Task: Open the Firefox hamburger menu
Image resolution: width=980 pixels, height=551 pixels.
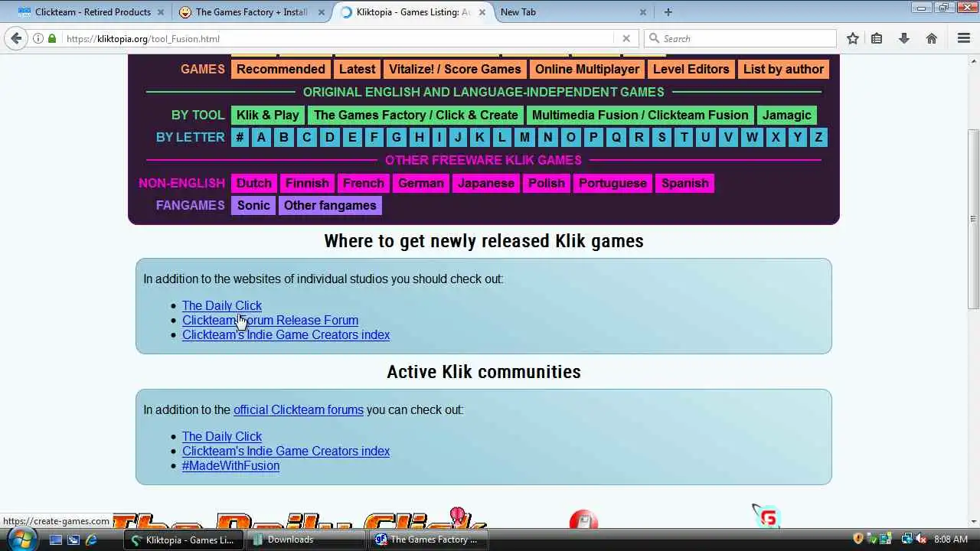Action: [964, 38]
